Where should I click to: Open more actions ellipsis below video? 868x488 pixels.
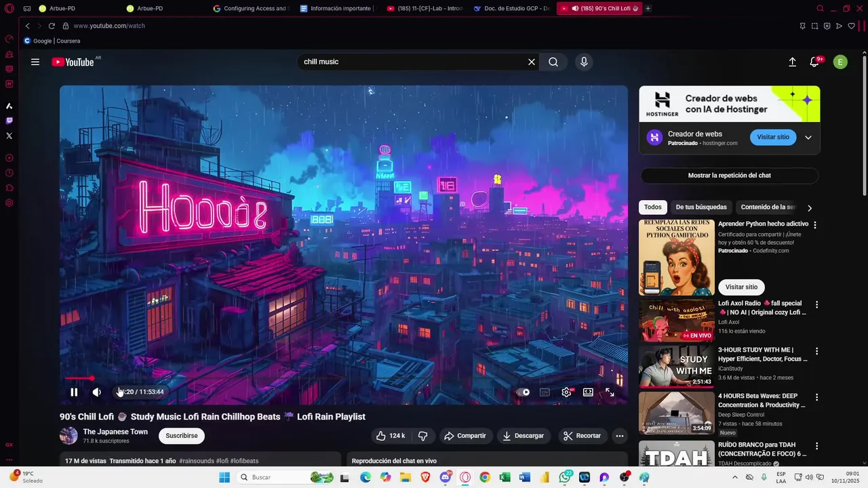tap(619, 436)
